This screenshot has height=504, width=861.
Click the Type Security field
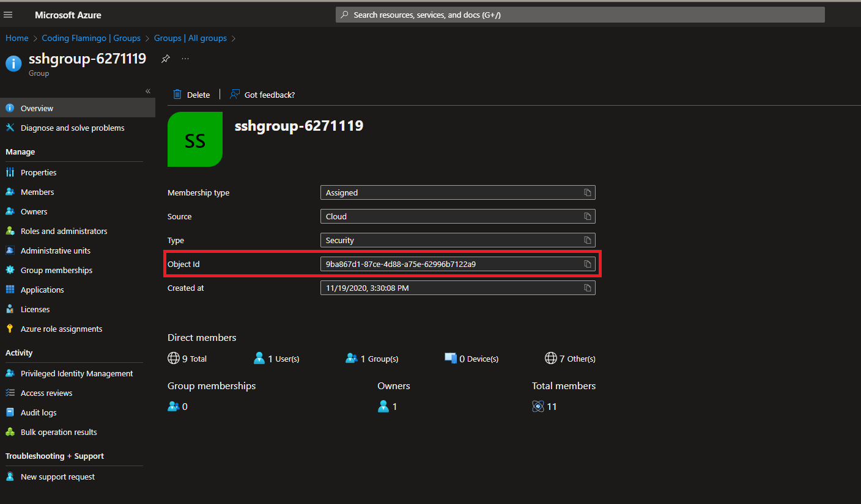(x=457, y=240)
